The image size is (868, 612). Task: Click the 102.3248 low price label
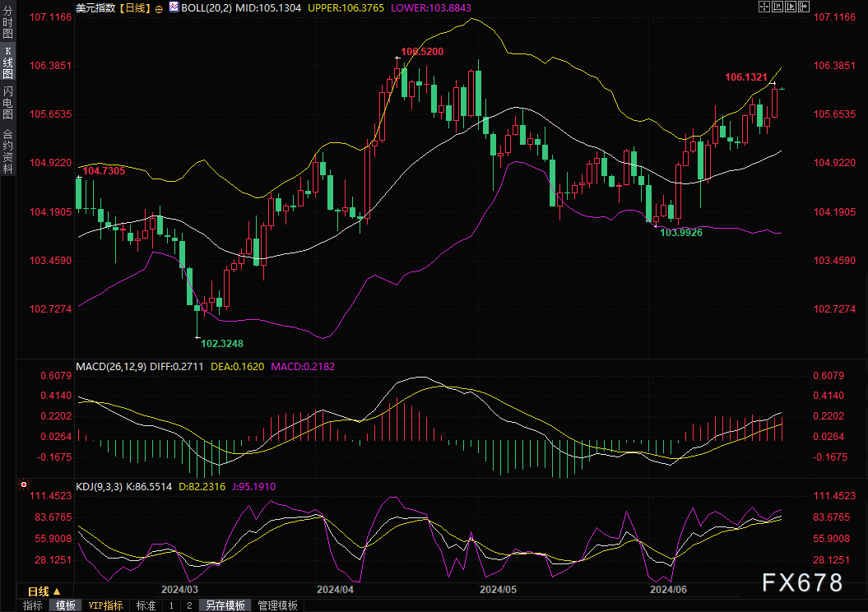[222, 344]
